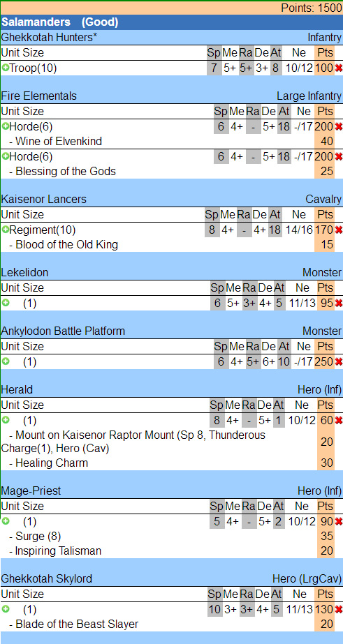The image size is (343, 644).
Task: Click green plus on Lekelidon unit row
Action: (5, 303)
